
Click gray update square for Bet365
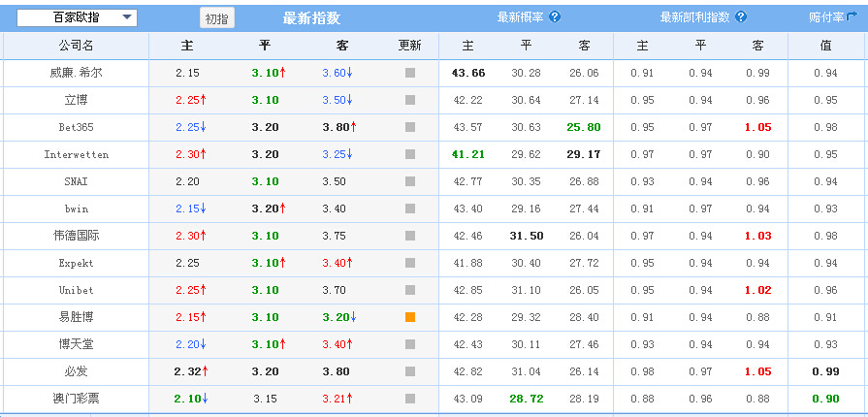pos(410,127)
